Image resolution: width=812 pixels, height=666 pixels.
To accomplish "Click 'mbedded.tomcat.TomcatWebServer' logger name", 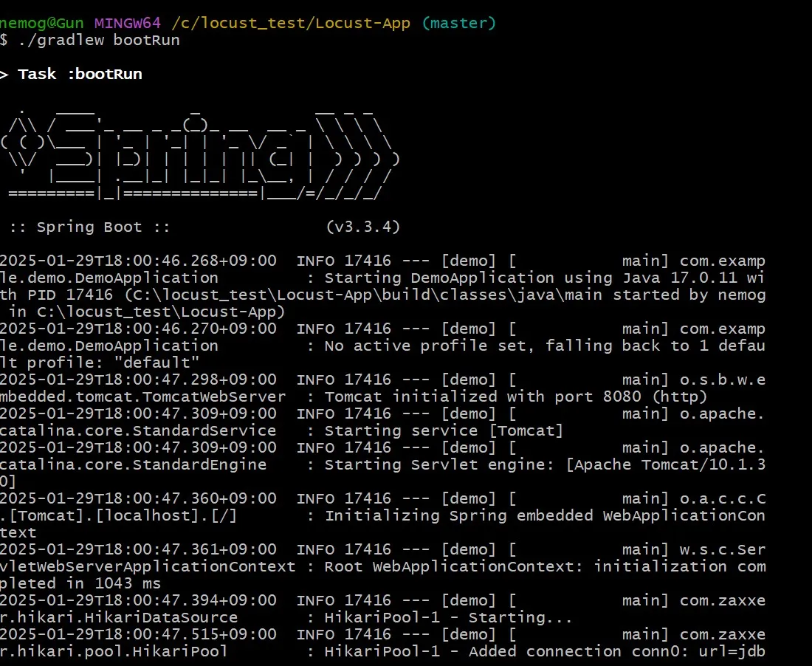I will click(143, 397).
